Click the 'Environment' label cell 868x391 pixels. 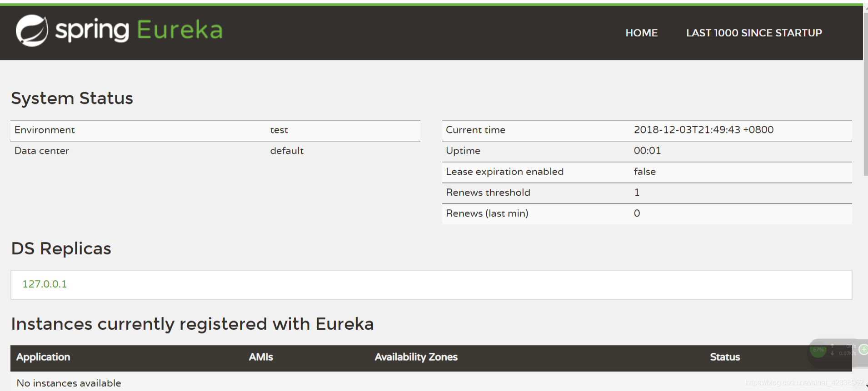[x=45, y=130]
